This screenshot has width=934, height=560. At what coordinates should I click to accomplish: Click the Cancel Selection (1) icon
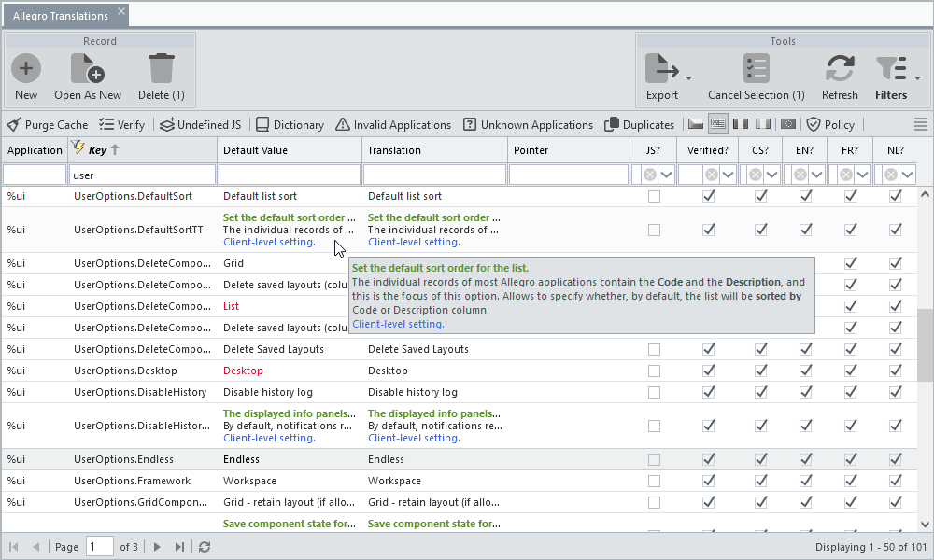tap(757, 68)
